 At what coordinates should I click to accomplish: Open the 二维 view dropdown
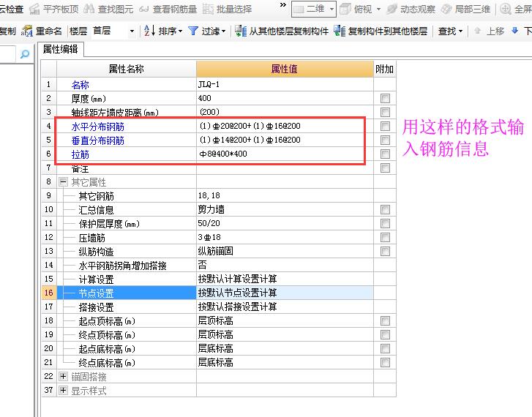pyautogui.click(x=331, y=10)
